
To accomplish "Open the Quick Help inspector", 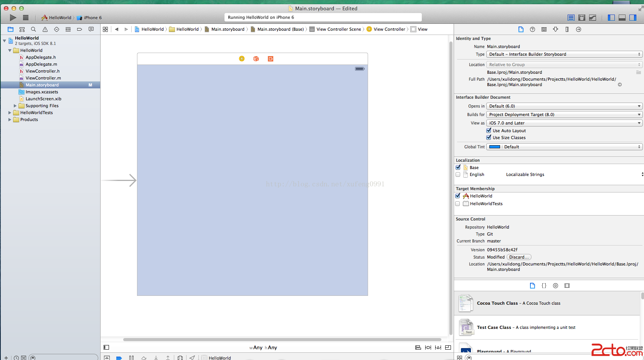I will 532,29.
